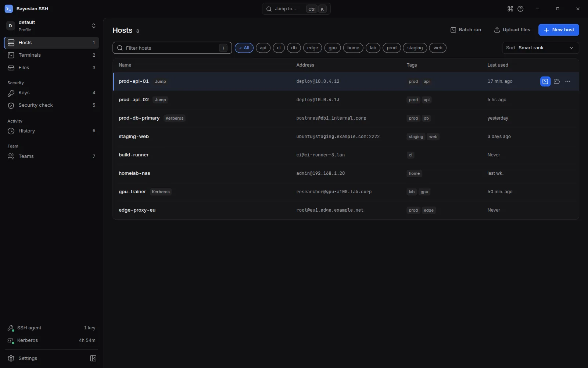Open Batch run
Viewport: 588px width, 368px height.
pos(466,30)
